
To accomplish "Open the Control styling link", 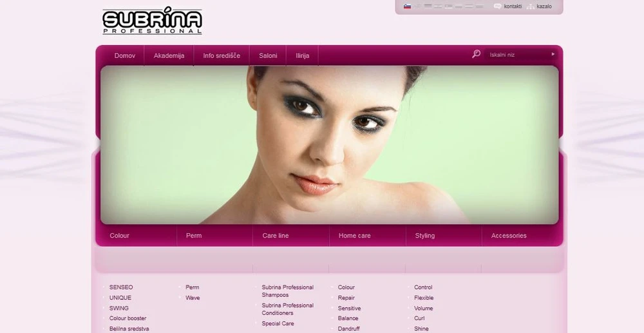I will pos(423,287).
